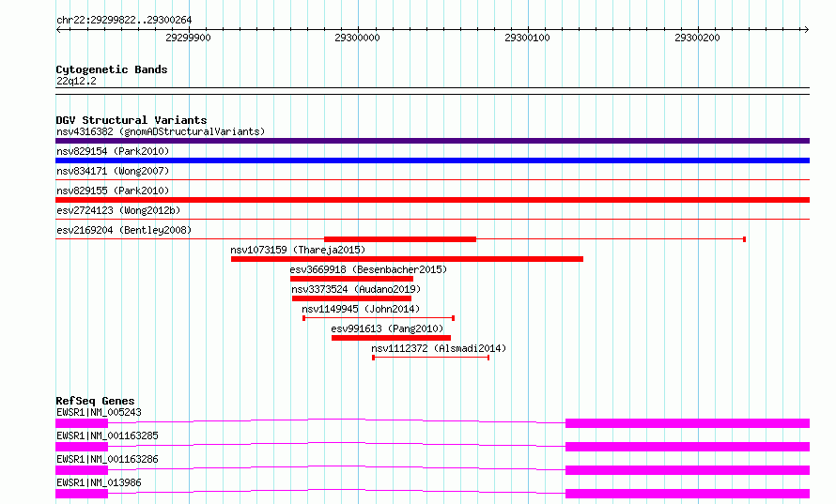The width and height of the screenshot is (836, 504).
Task: Click the ruler's left arrowhead
Action: (x=58, y=29)
